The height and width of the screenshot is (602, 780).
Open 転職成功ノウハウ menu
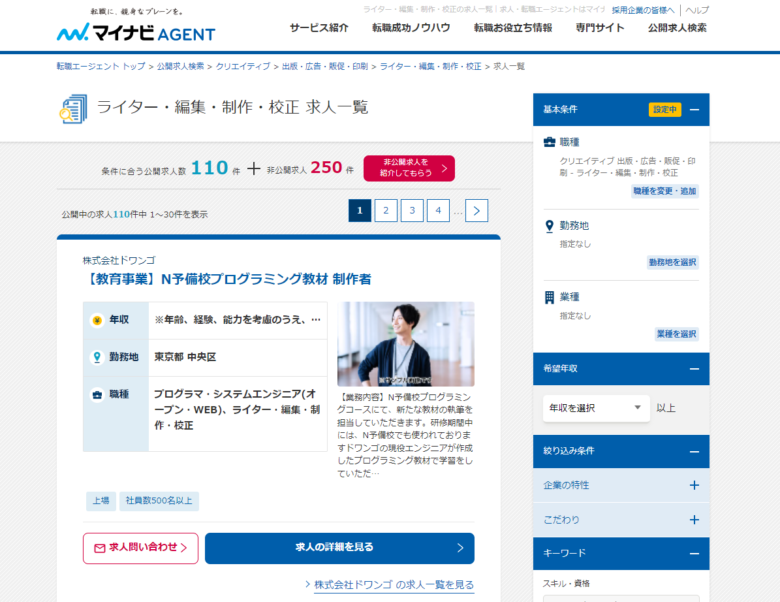coord(411,28)
